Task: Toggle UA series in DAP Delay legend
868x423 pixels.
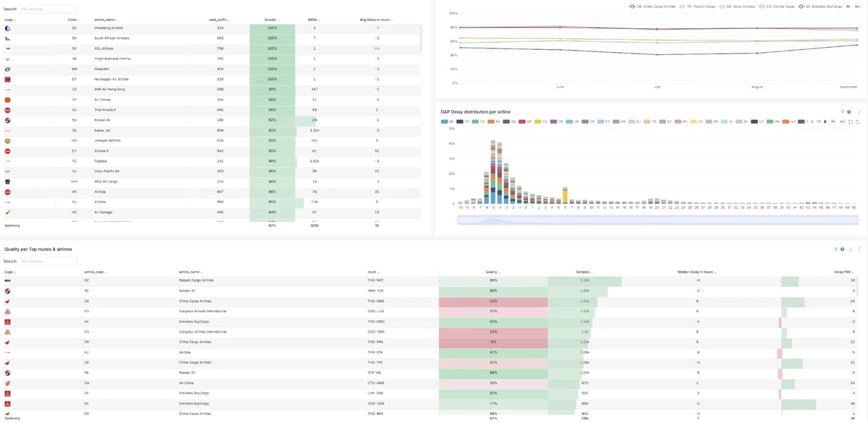Action: tap(572, 121)
